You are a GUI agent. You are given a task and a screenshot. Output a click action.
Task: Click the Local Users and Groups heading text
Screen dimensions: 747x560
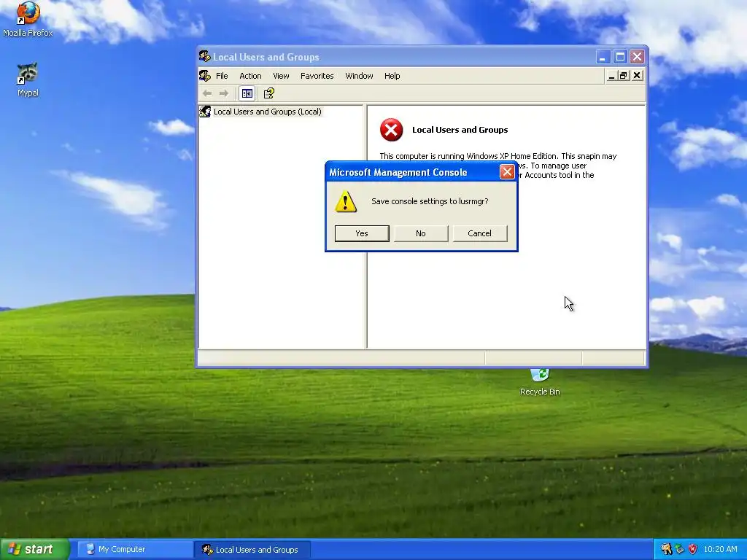click(460, 130)
